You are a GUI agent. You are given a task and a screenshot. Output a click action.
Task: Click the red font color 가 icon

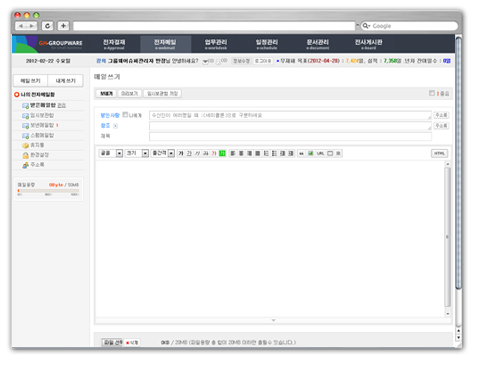214,153
